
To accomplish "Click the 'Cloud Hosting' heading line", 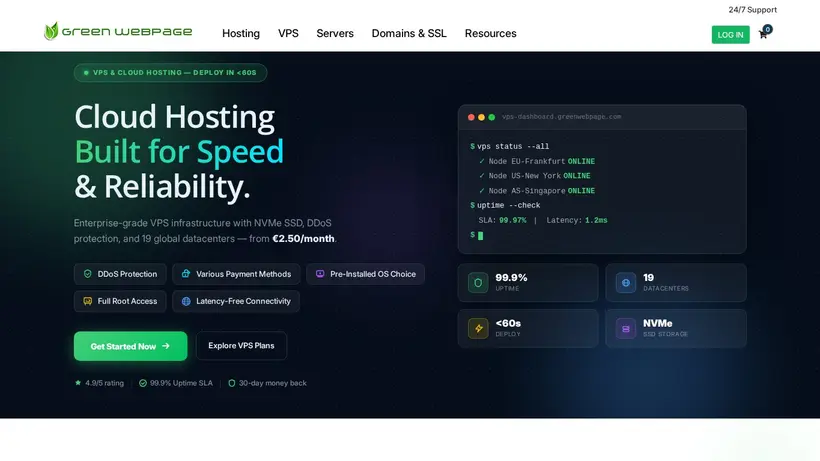I will click(174, 117).
